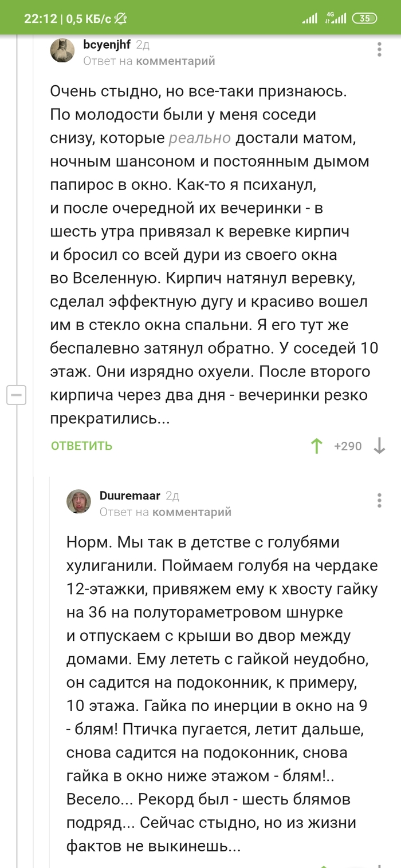Viewport: 401px width, 868px height.
Task: Open Duuremaar's avatar picture
Action: (79, 501)
